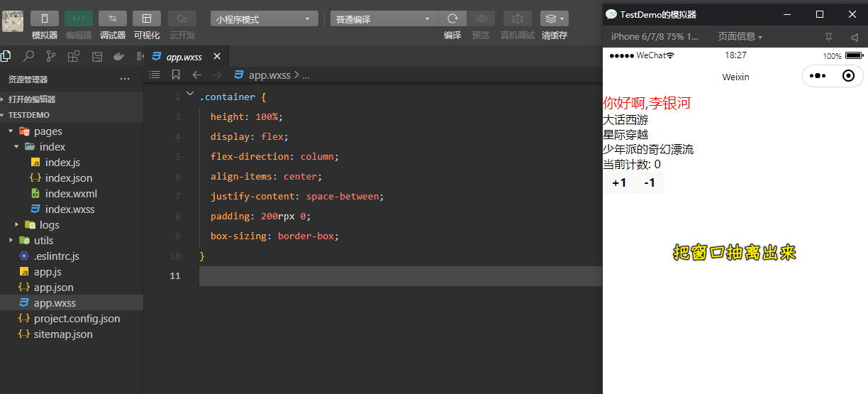Click the 少年派的奇幻漂流 list item
Viewport: 868px width, 394px height.
pos(648,150)
